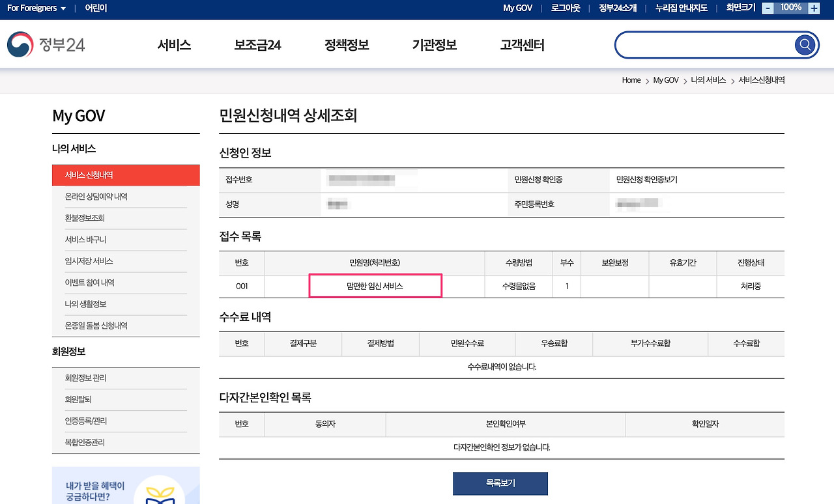Click the 유효기간 column header

[x=683, y=262]
